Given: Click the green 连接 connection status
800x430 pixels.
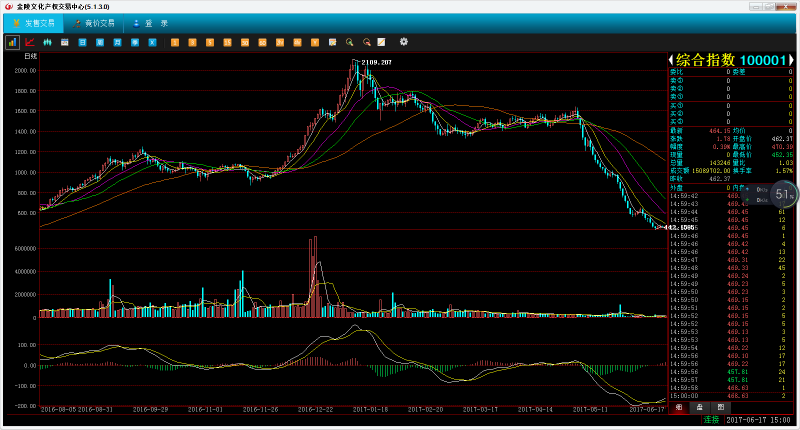Looking at the screenshot, I should [711, 420].
